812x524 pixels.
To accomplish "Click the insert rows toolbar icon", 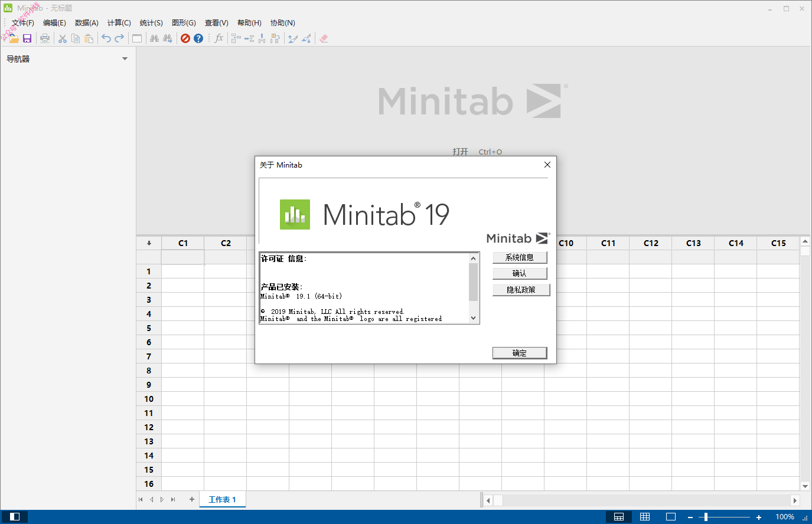I will click(249, 38).
